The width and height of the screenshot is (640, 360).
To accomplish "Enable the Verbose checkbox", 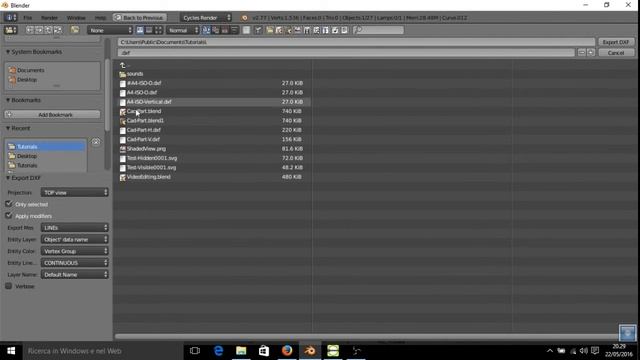I will point(9,286).
